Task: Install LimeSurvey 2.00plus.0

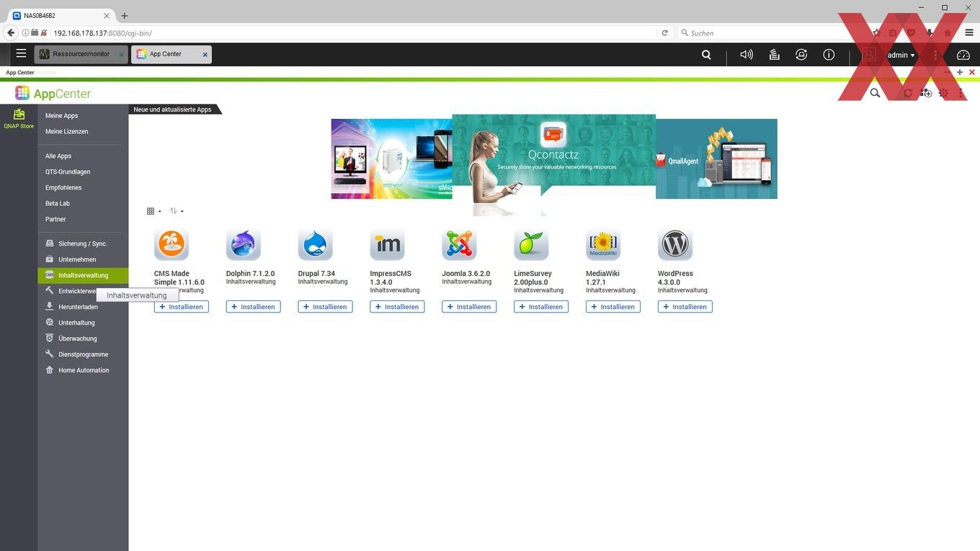Action: tap(541, 307)
